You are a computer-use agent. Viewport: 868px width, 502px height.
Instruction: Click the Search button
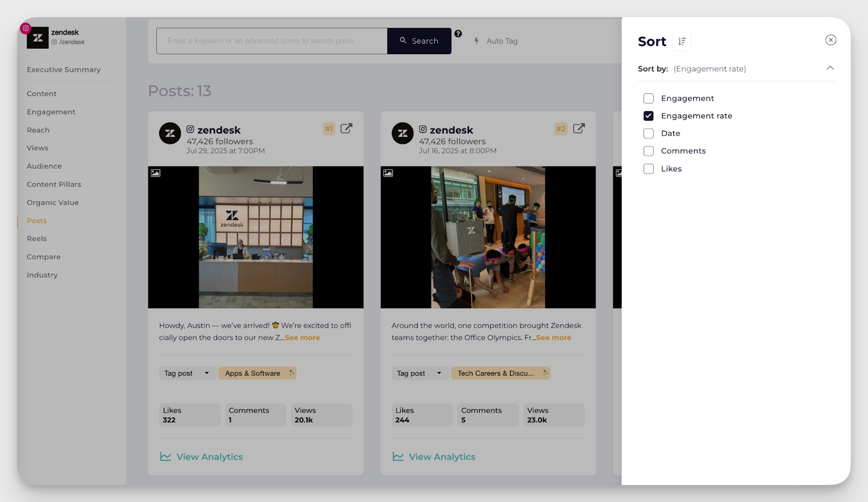419,41
